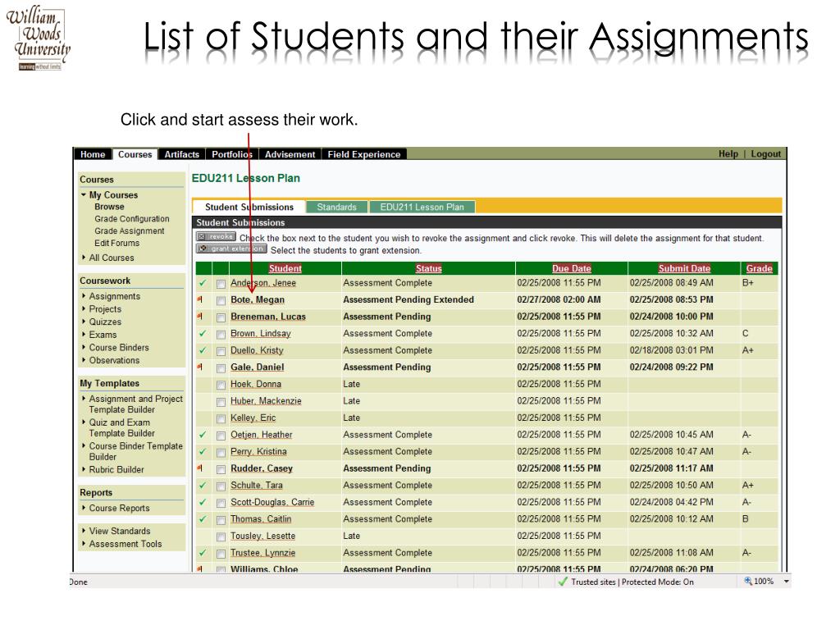Click pending flag icon for Gale, Daniel

tap(200, 367)
